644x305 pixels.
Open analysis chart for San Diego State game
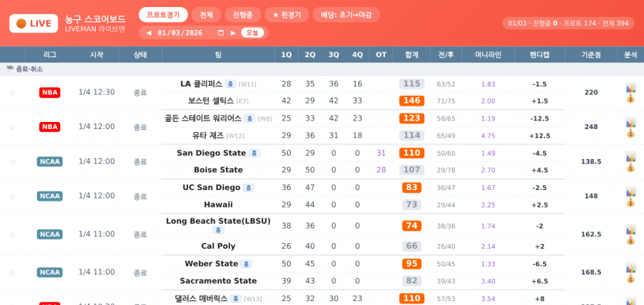630,157
